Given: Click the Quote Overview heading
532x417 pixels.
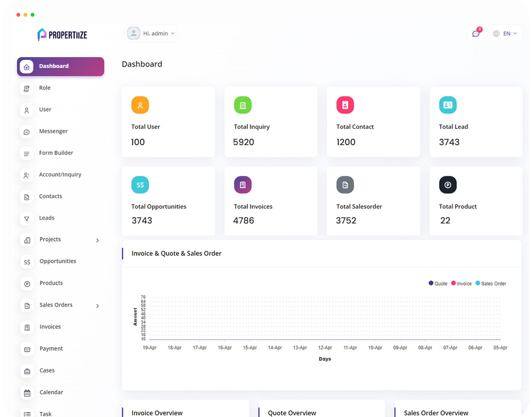Looking at the screenshot, I should coord(292,413).
